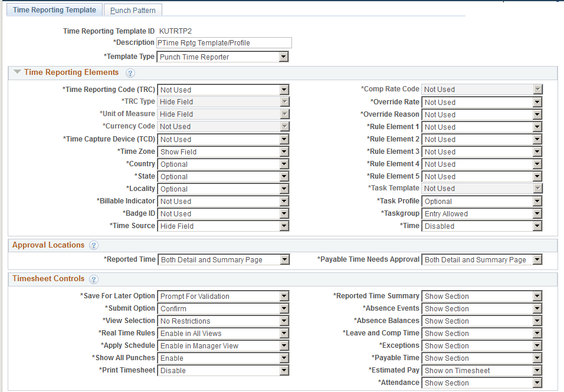Open the Template Type dropdown
This screenshot has width=564, height=392.
[284, 57]
